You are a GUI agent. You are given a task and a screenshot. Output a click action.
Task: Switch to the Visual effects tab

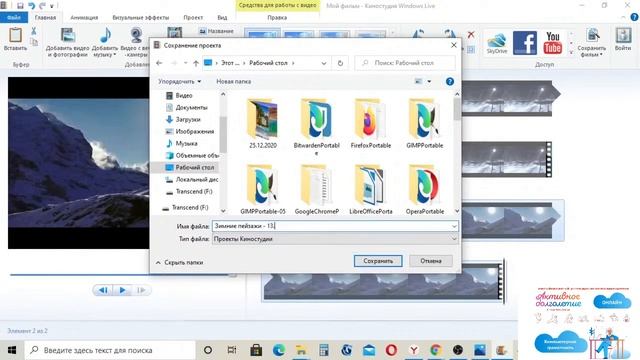(x=141, y=18)
